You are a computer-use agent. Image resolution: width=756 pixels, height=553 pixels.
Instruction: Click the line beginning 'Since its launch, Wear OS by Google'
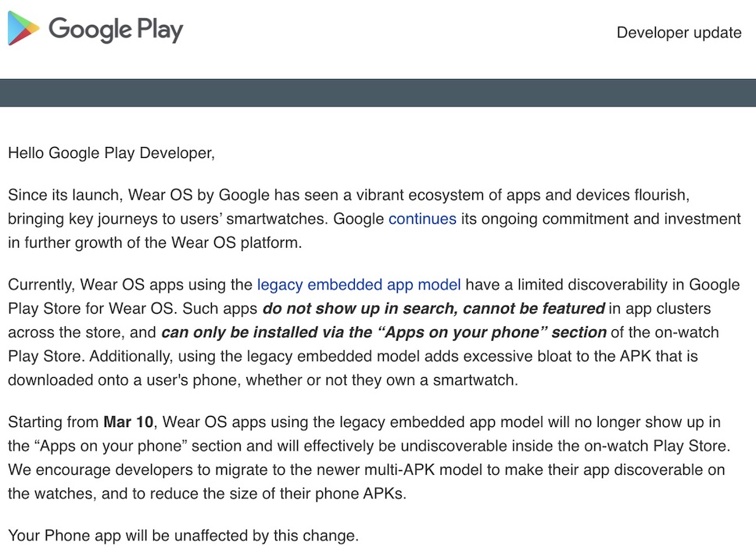pyautogui.click(x=349, y=195)
